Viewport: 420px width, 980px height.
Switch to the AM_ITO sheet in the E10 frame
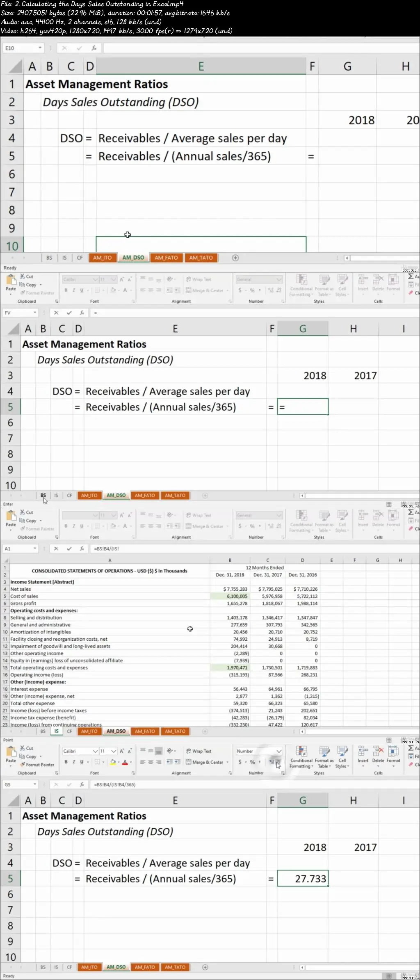tap(102, 258)
